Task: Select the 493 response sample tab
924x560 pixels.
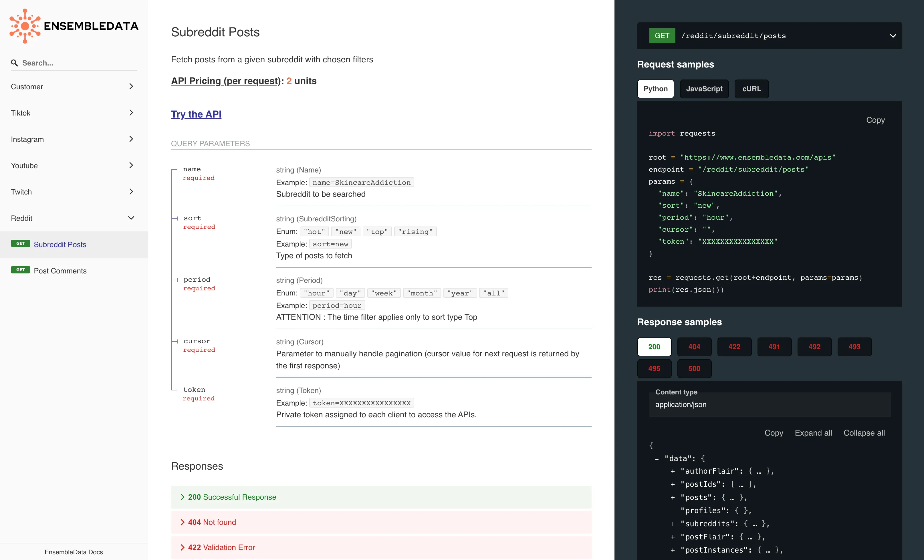Action: 854,347
